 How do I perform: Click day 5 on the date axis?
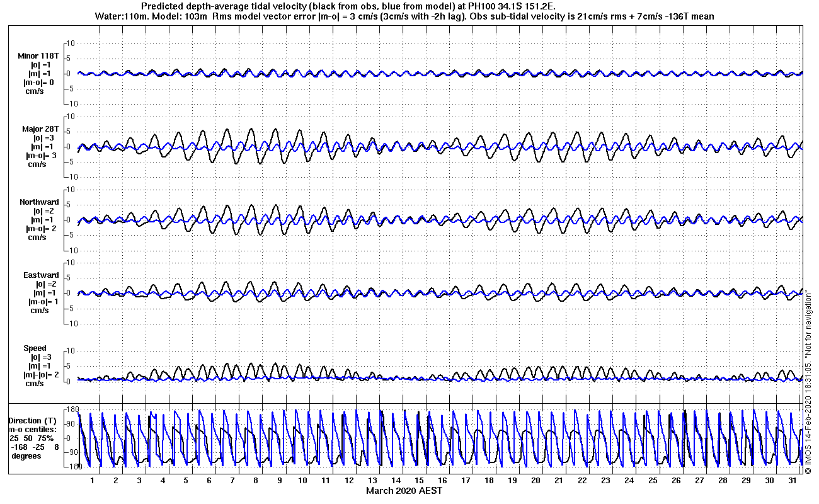185,480
